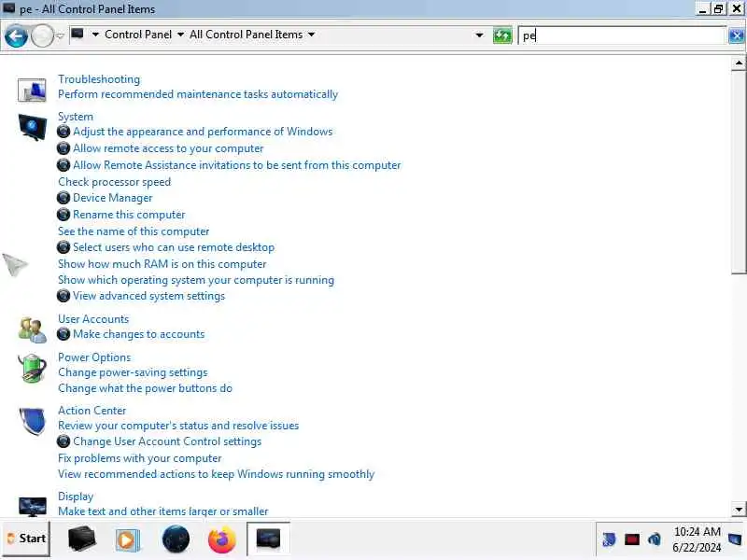This screenshot has height=560, width=747.
Task: Click the show desktop tray icon
Action: click(x=735, y=539)
